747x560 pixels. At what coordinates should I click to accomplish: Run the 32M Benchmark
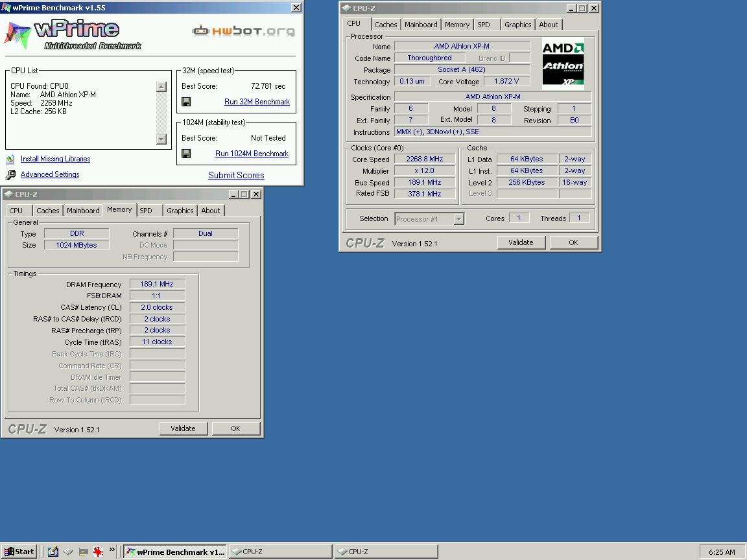(x=257, y=101)
